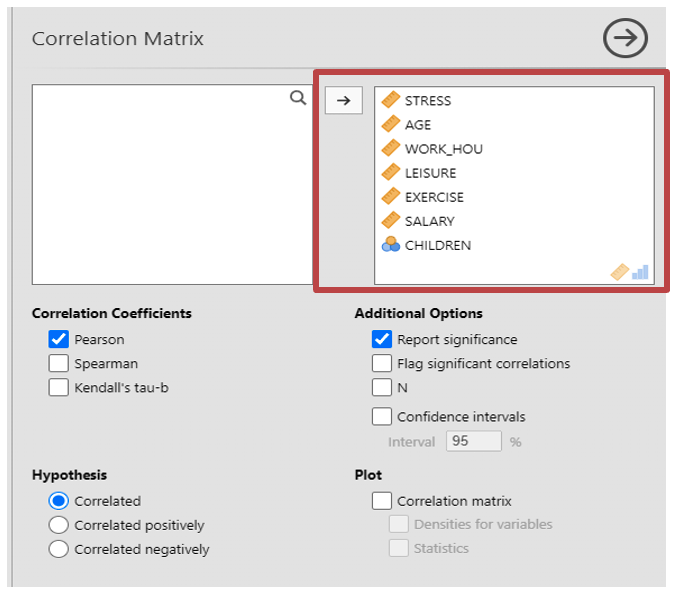Click the arrow button to move variables
673x593 pixels.
click(343, 100)
